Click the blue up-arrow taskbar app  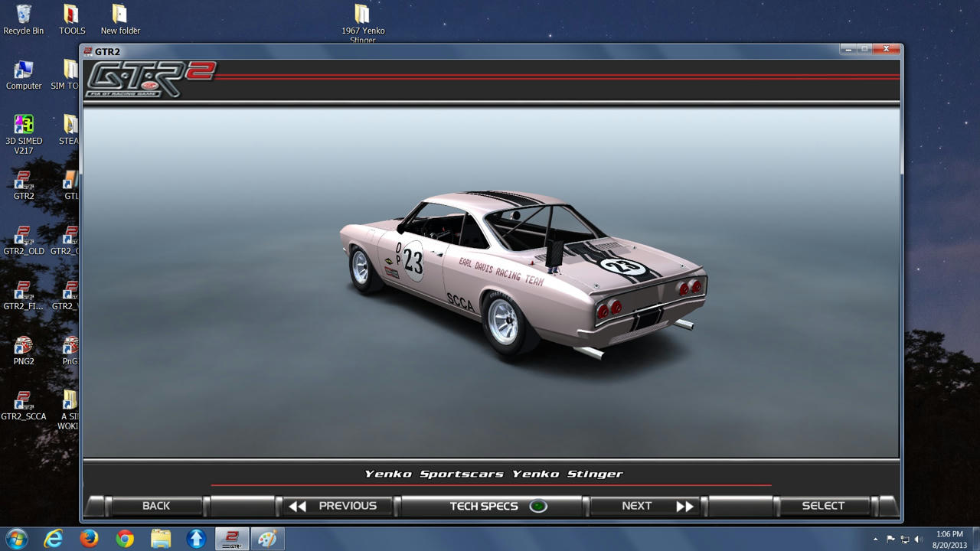pyautogui.click(x=196, y=539)
